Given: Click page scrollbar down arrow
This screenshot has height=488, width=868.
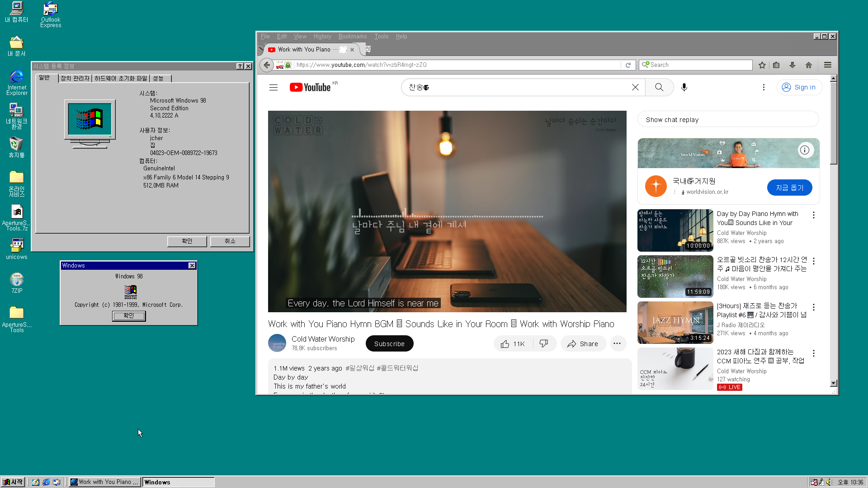Looking at the screenshot, I should pos(834,383).
